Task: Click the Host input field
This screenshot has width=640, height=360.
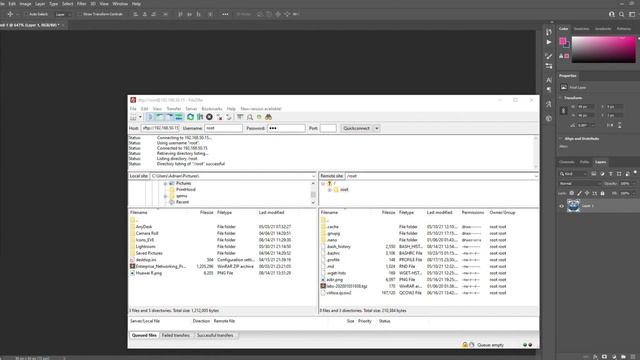Action: [160, 128]
